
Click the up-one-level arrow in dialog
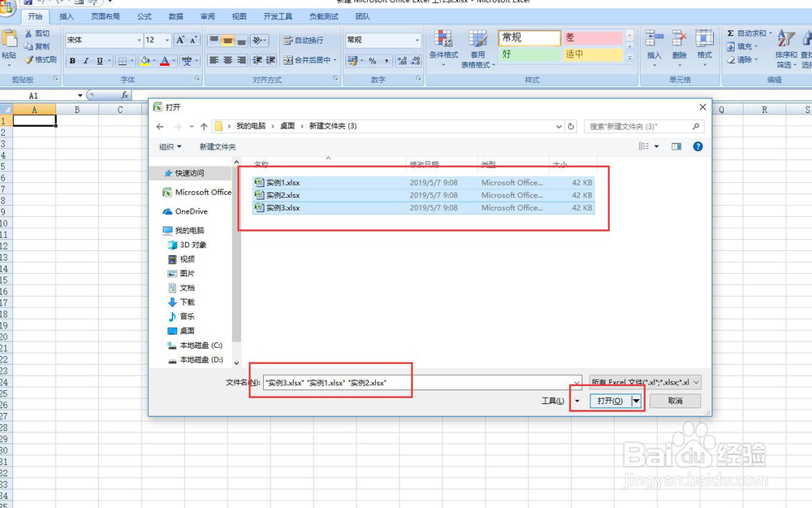click(204, 127)
